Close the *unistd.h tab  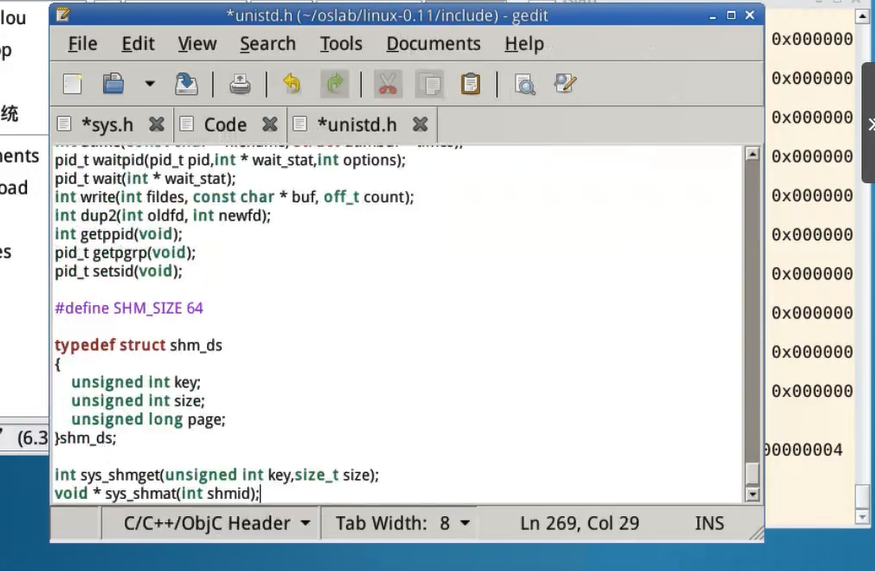[421, 125]
